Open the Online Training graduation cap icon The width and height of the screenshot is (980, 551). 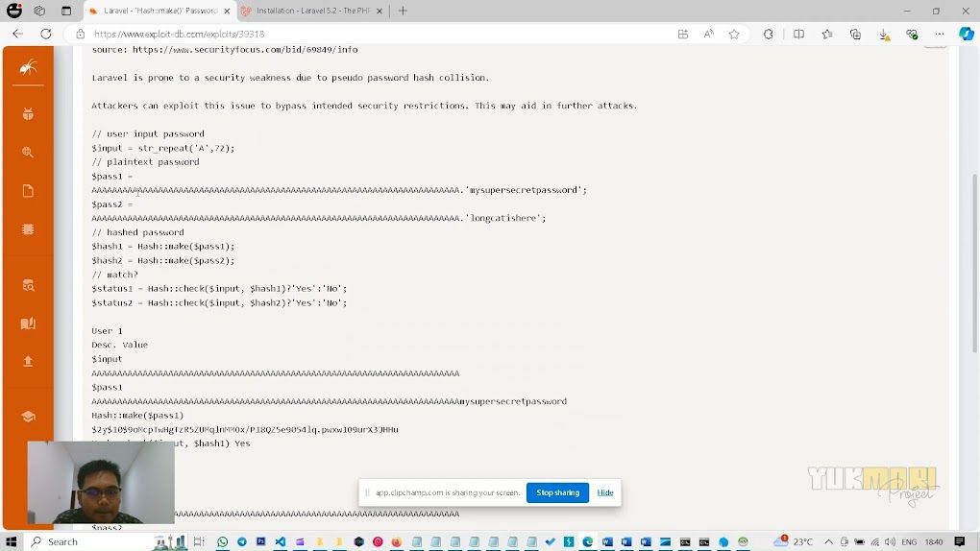[x=28, y=417]
